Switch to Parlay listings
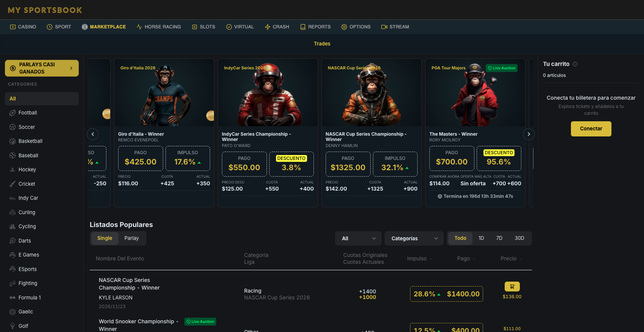The width and height of the screenshot is (644, 332). click(132, 238)
